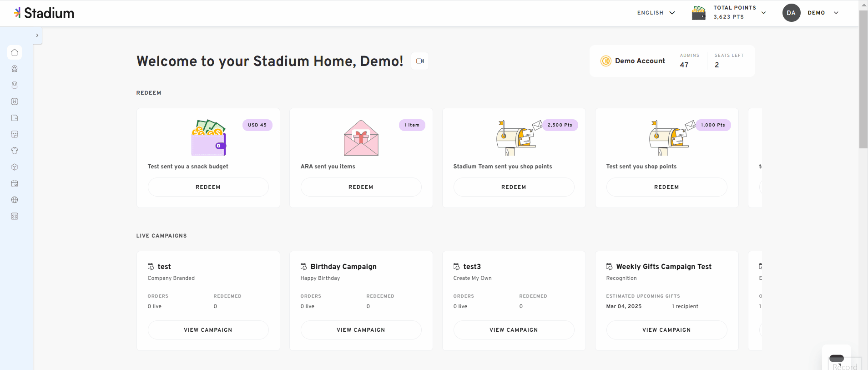
Task: Click the Stadium logo
Action: coord(44,13)
